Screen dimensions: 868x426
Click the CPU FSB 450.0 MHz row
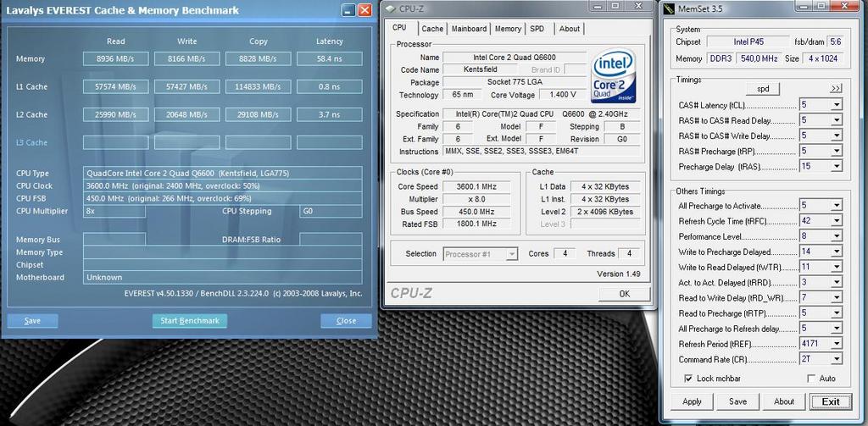point(223,199)
